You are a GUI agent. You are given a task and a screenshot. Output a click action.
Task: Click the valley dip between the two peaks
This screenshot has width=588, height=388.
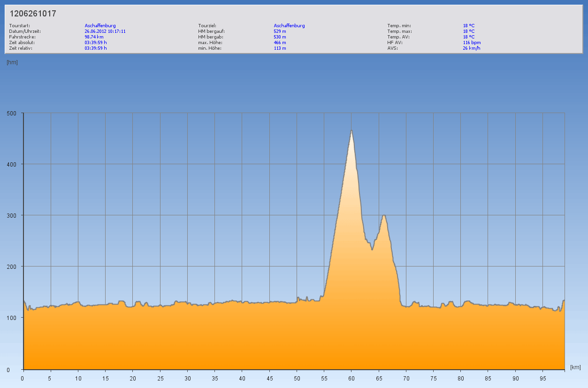click(x=372, y=249)
